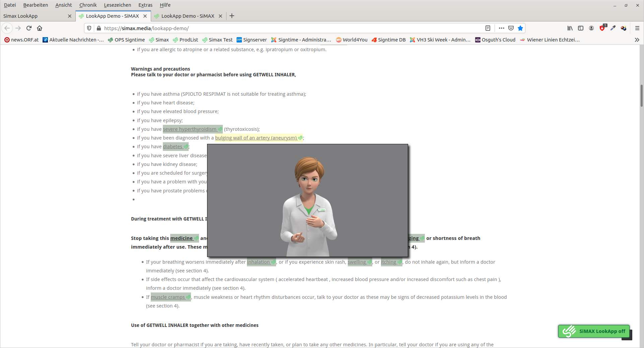This screenshot has width=644, height=348.
Task: Bookmark star icon in address bar
Action: [x=520, y=28]
